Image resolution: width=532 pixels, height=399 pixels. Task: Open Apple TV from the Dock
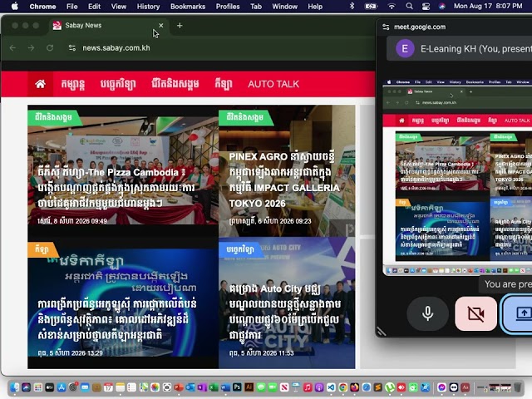pos(50,387)
